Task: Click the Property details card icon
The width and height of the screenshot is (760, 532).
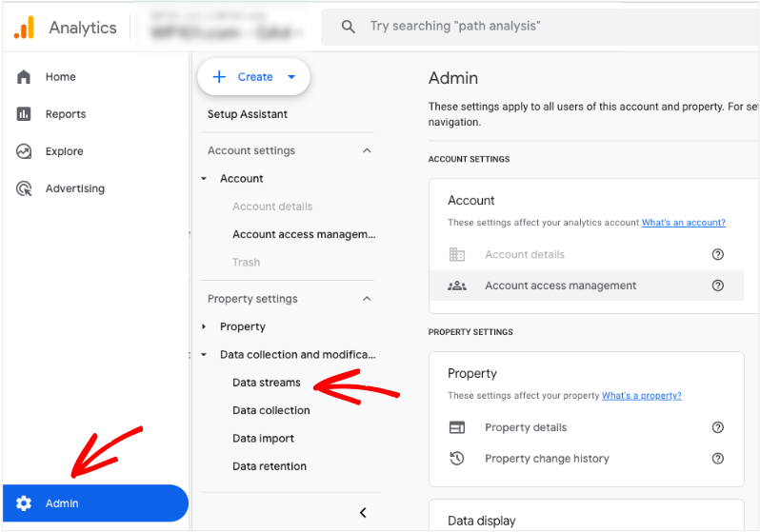Action: click(x=456, y=427)
